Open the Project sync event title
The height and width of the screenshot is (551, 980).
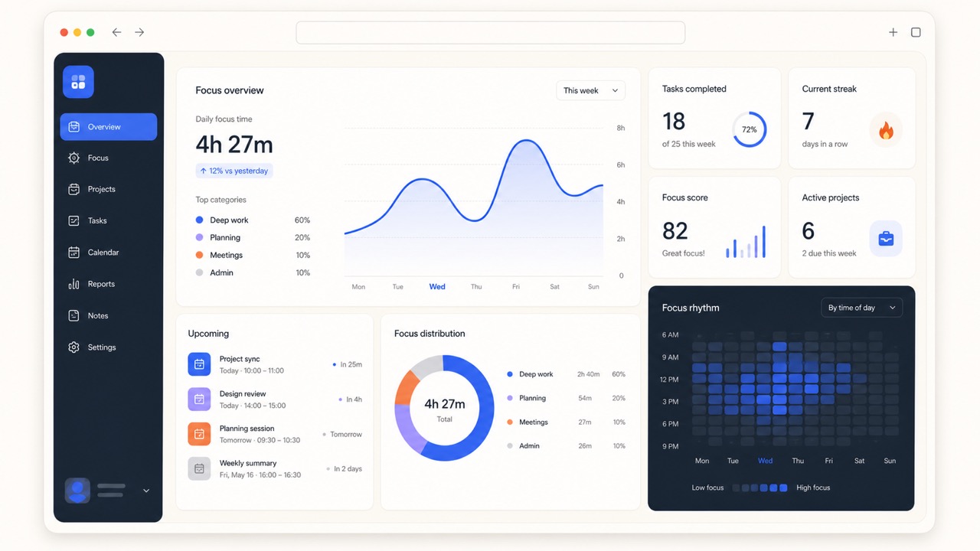pos(240,359)
